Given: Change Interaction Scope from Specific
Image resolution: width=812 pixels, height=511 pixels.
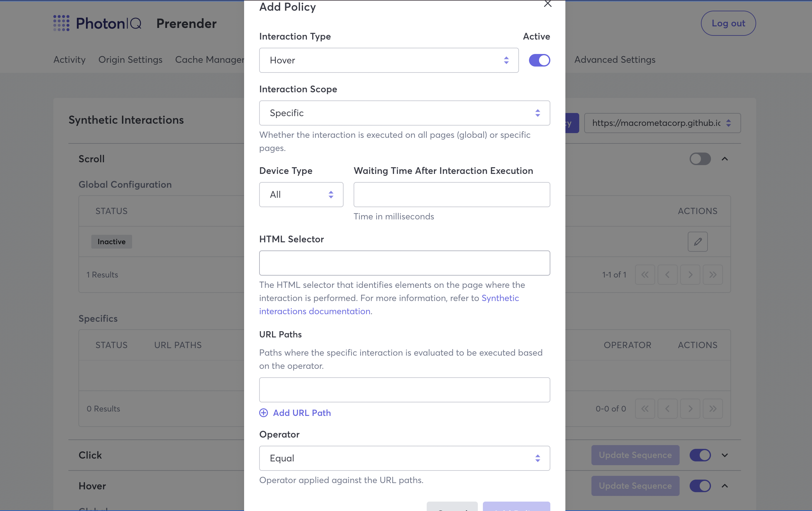Looking at the screenshot, I should click(405, 113).
